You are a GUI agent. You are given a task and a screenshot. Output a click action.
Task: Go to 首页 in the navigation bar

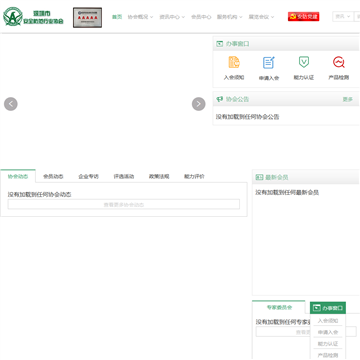tap(117, 17)
